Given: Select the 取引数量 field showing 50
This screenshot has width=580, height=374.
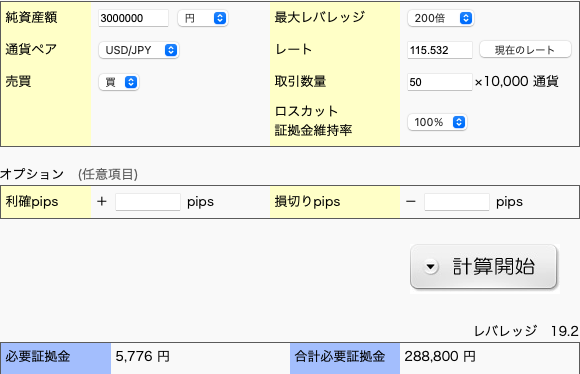Looking at the screenshot, I should tap(440, 82).
